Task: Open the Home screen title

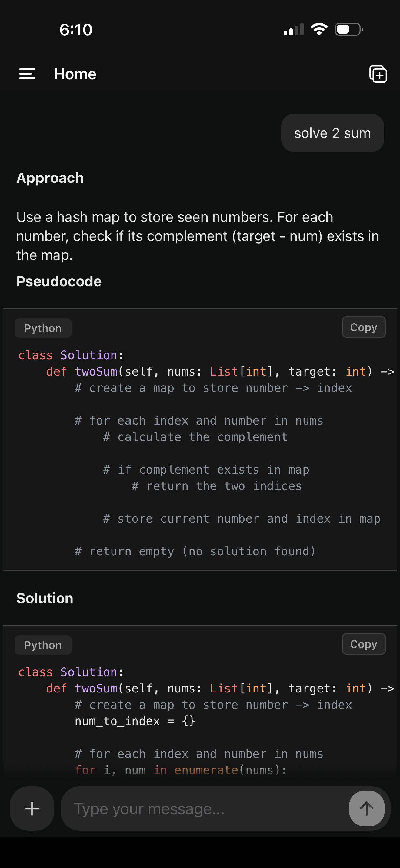Action: tap(75, 74)
